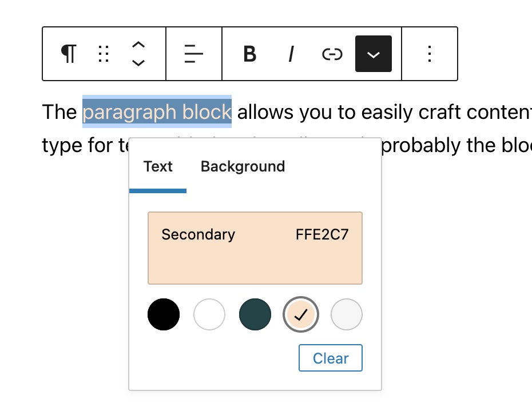The image size is (532, 415).
Task: Click the highlighted text paragraph block
Action: pyautogui.click(x=157, y=111)
